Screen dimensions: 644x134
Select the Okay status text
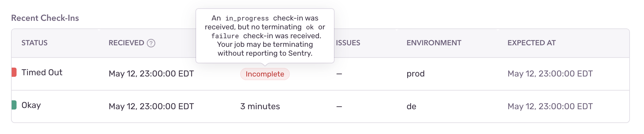point(31,105)
